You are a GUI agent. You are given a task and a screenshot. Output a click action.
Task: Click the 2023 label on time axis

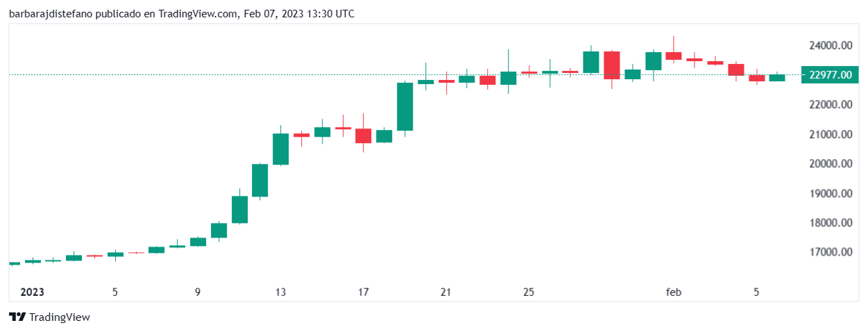point(33,292)
